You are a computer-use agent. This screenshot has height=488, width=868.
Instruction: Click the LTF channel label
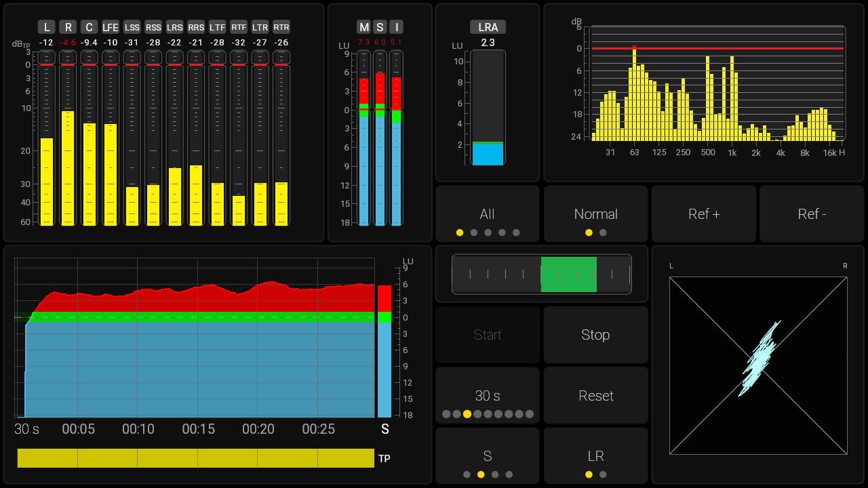coord(217,27)
